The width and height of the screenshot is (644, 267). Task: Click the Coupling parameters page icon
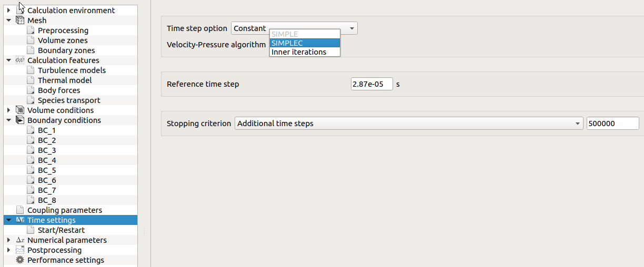(21, 210)
